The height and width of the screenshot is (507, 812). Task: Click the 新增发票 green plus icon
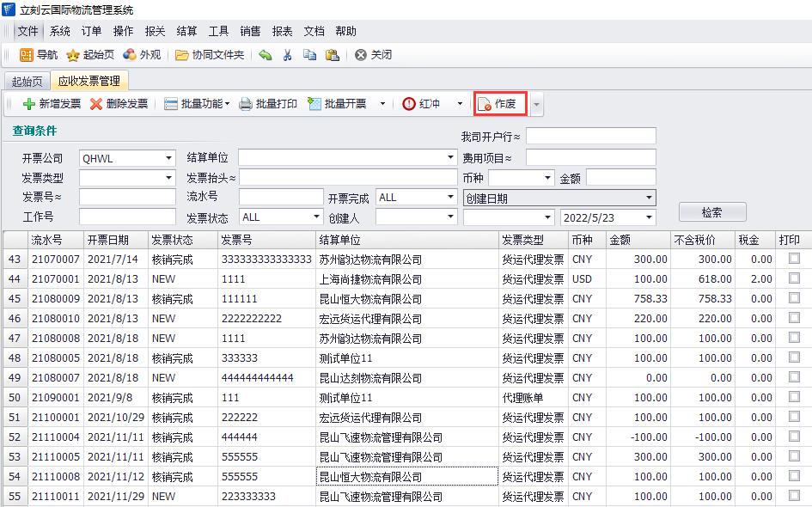(x=28, y=104)
